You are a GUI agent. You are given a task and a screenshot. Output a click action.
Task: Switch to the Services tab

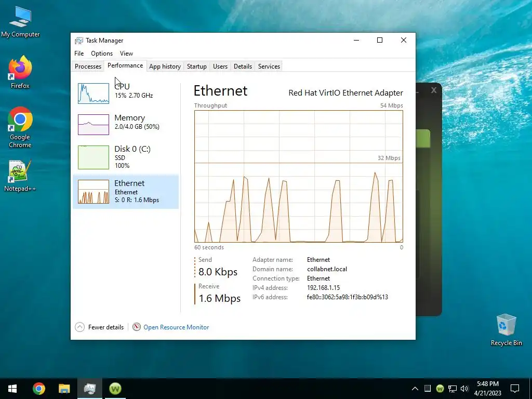(x=269, y=66)
